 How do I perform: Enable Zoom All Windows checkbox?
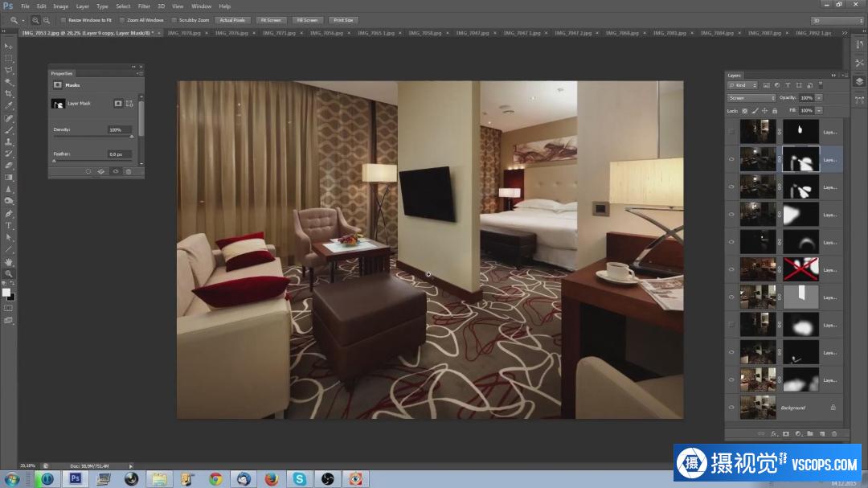122,20
